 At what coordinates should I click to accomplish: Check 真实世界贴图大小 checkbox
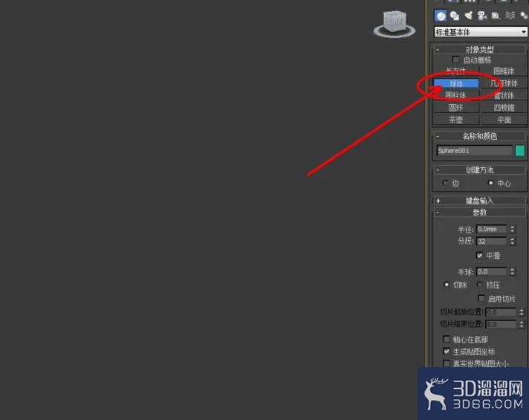(447, 364)
